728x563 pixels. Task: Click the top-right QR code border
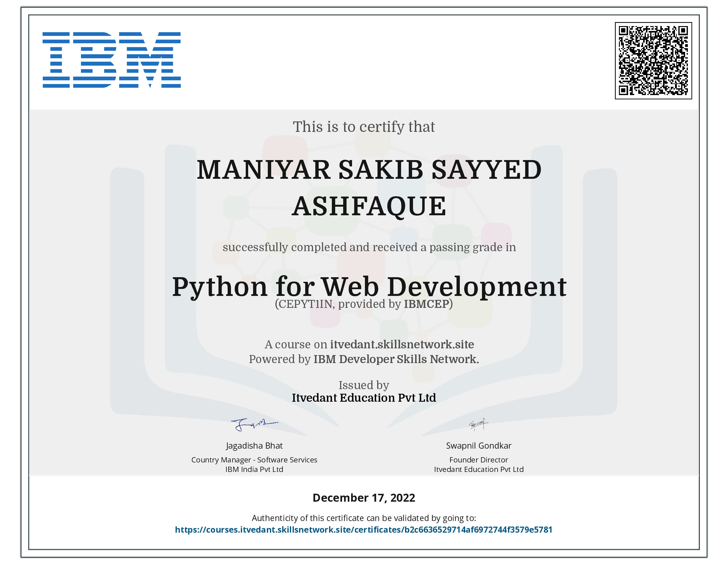click(x=653, y=23)
